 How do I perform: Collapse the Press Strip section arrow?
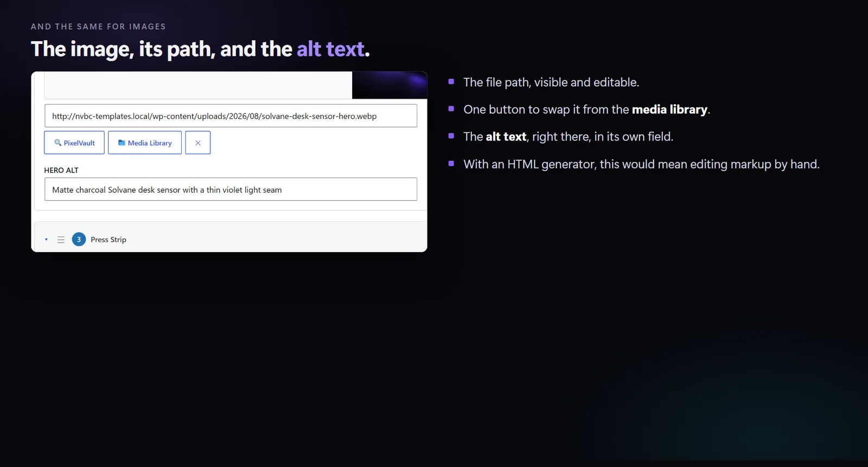(x=46, y=239)
